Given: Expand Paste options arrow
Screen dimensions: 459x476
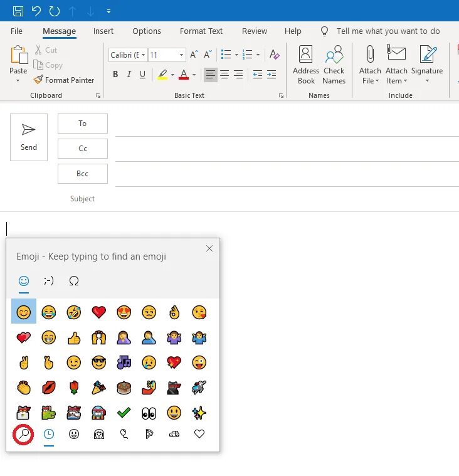Looking at the screenshot, I should coord(18,80).
